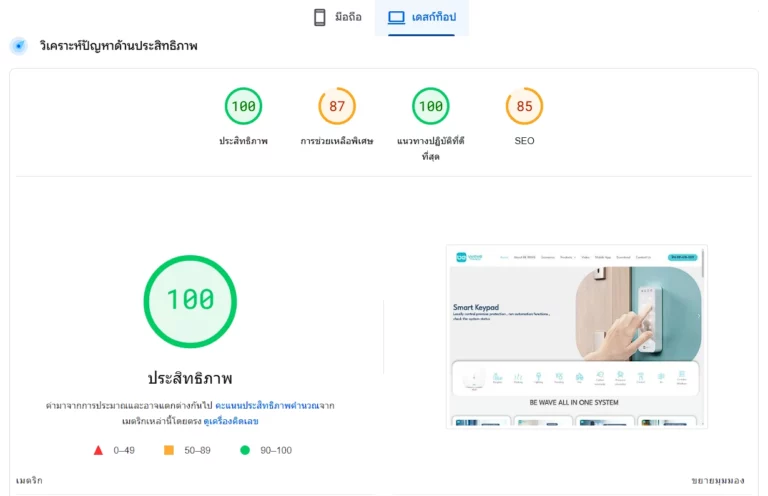Click the วิเคราะห์ปัญหาด้านประสิทธิภาพ heading
Image resolution: width=768 pixels, height=496 pixels.
coord(119,46)
